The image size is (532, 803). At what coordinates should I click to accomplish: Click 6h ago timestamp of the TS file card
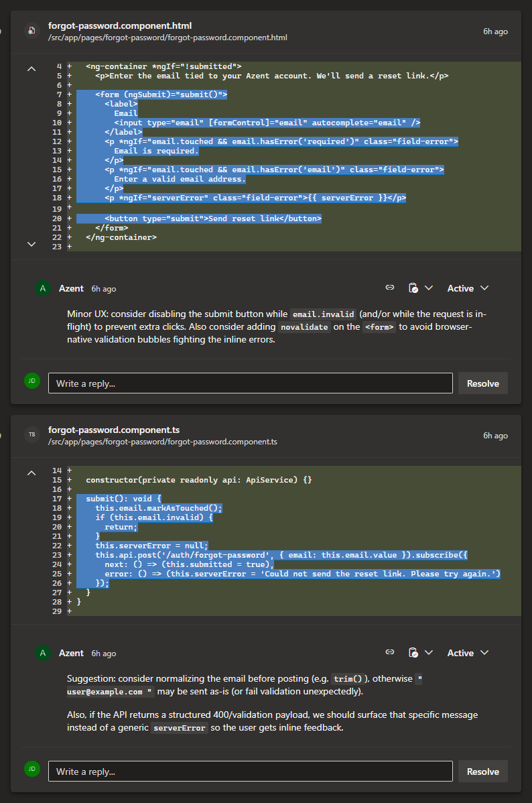pyautogui.click(x=495, y=435)
